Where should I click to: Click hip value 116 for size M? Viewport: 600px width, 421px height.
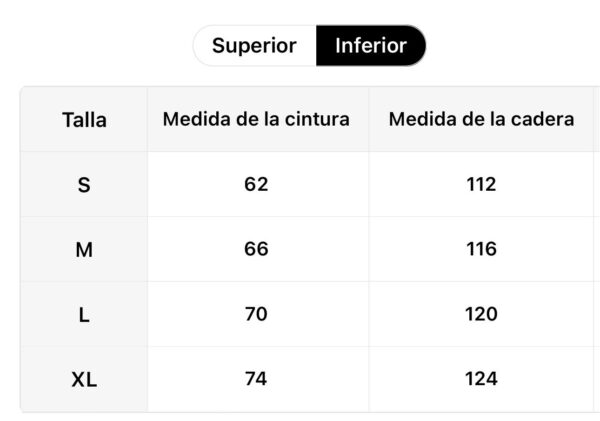click(481, 249)
